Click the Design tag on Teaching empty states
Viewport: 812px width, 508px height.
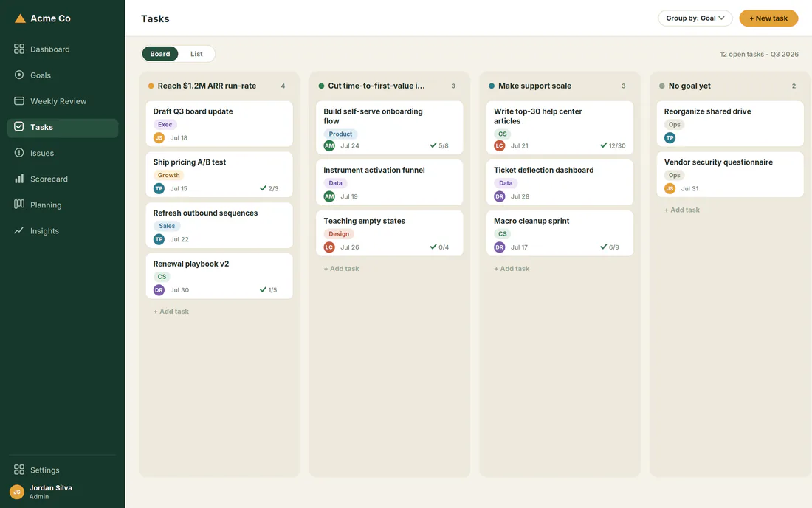click(339, 233)
